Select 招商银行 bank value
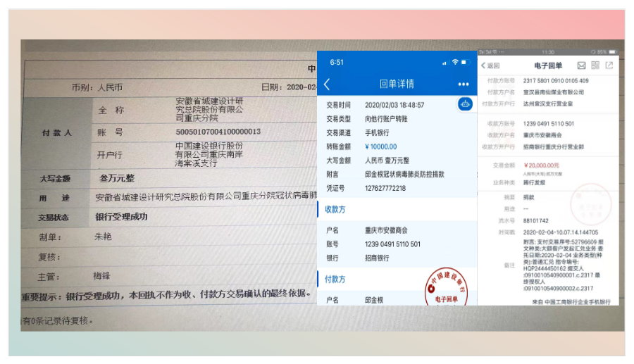This screenshot has height=364, width=634. click(x=377, y=258)
